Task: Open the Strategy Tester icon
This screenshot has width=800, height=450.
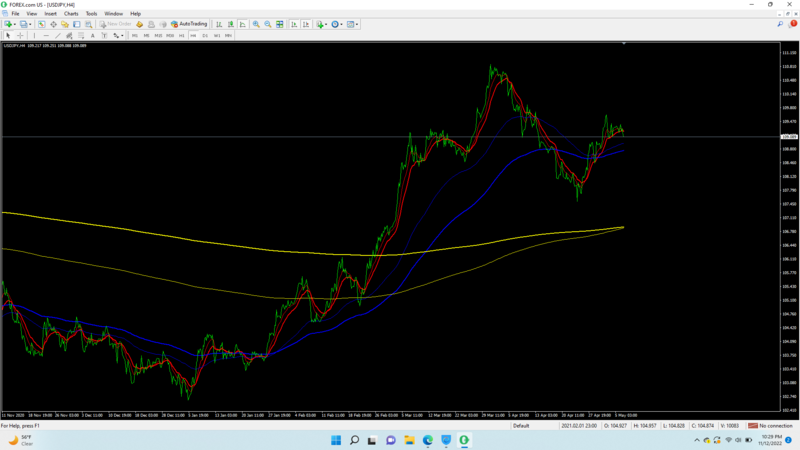Action: 88,24
